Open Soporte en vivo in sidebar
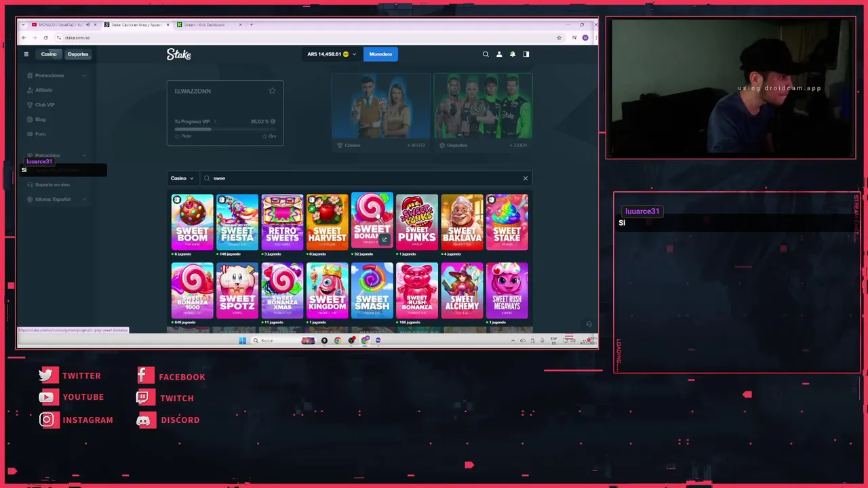Screen dimensions: 868x488 (53, 184)
